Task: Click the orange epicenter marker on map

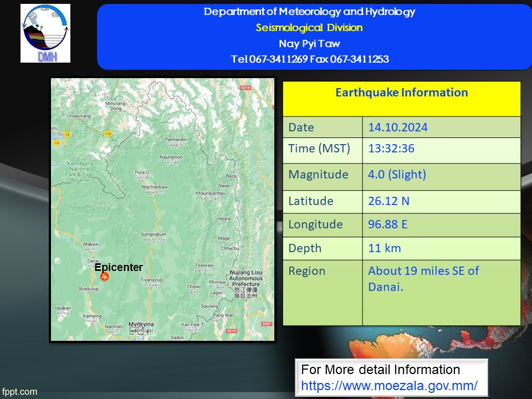Action: pos(105,277)
